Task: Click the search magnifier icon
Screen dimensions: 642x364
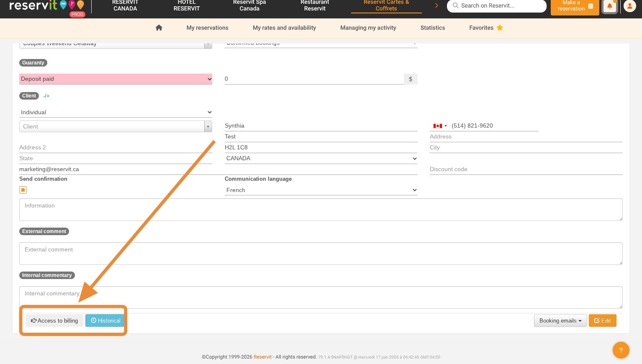Action: [x=455, y=5]
